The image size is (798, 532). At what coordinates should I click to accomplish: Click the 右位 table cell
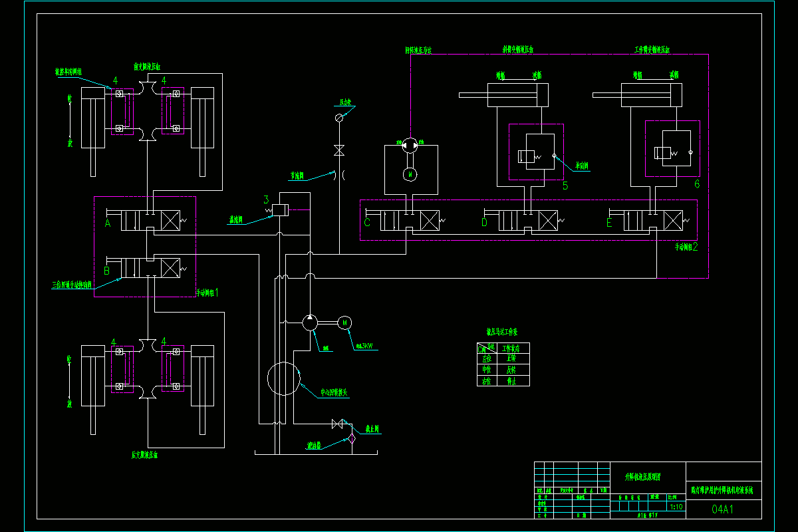486,381
